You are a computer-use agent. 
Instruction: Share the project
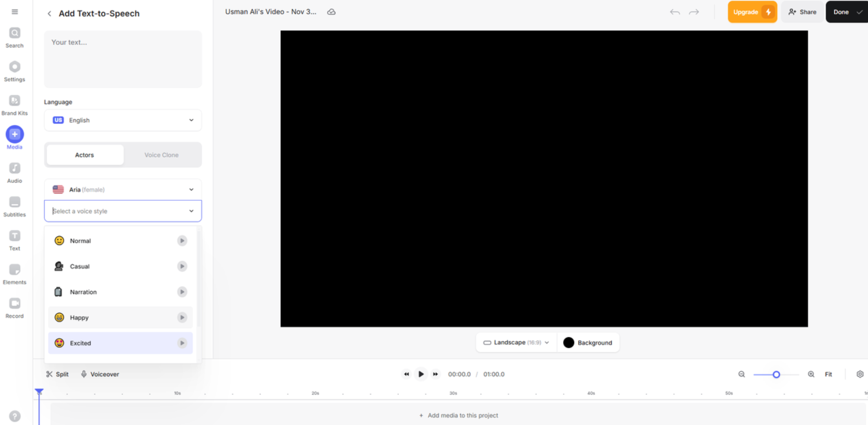pos(802,12)
